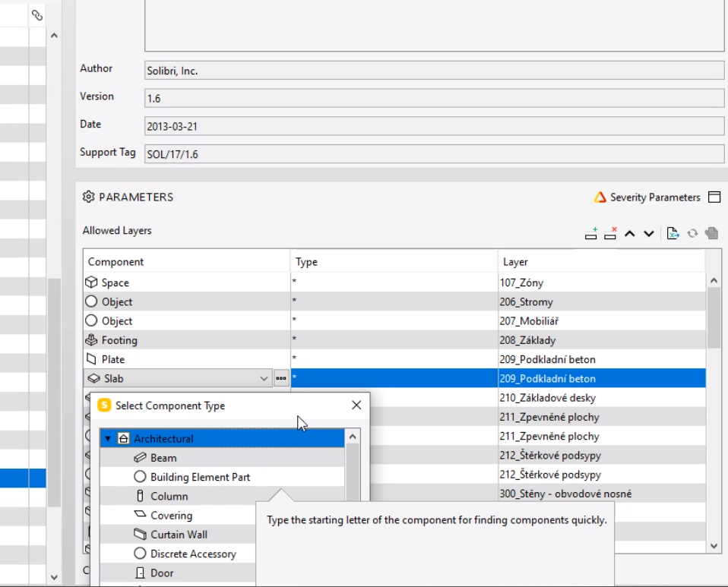
Task: Click left panel scroll up arrow
Action: click(54, 35)
